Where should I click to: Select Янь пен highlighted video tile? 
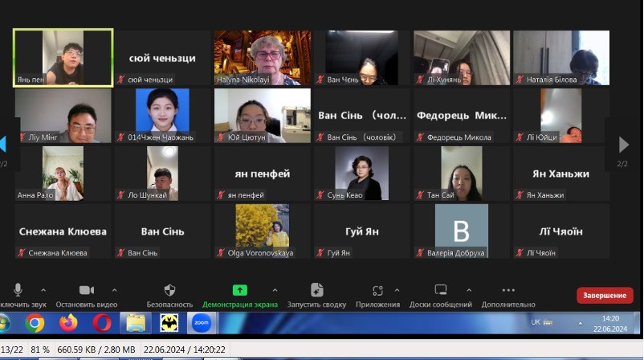coord(63,58)
